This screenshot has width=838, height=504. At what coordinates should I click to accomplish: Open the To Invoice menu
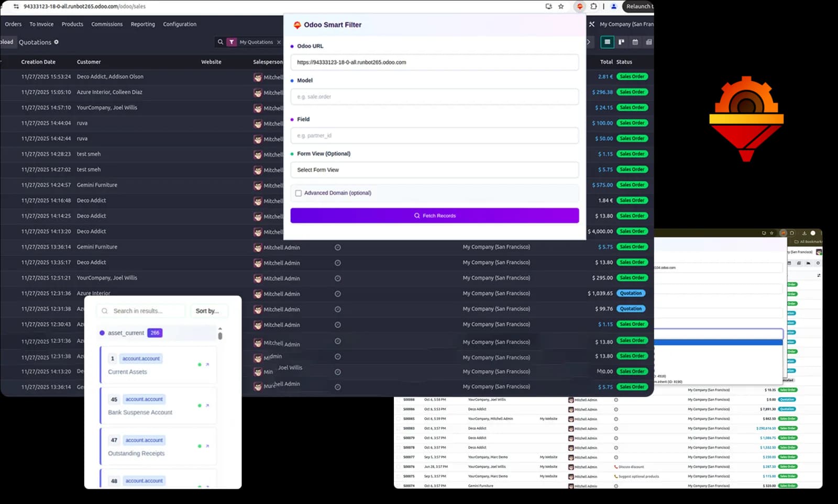41,24
